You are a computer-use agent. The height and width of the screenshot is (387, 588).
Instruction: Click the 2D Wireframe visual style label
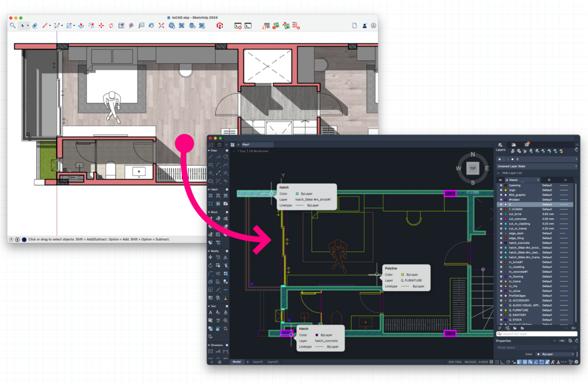pos(259,151)
